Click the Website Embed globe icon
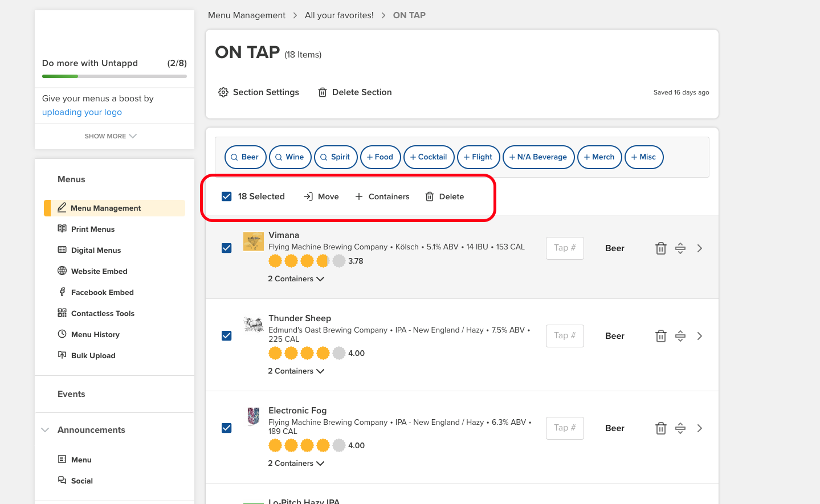The image size is (820, 504). click(x=62, y=271)
